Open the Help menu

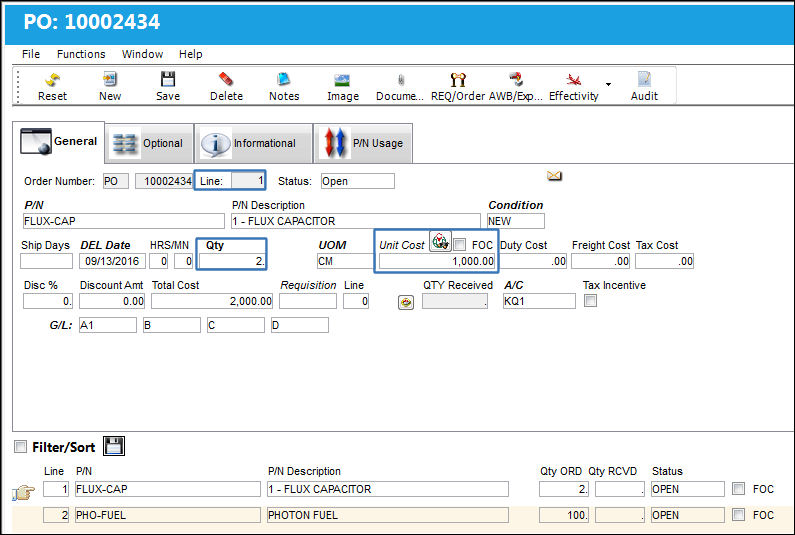pos(191,54)
